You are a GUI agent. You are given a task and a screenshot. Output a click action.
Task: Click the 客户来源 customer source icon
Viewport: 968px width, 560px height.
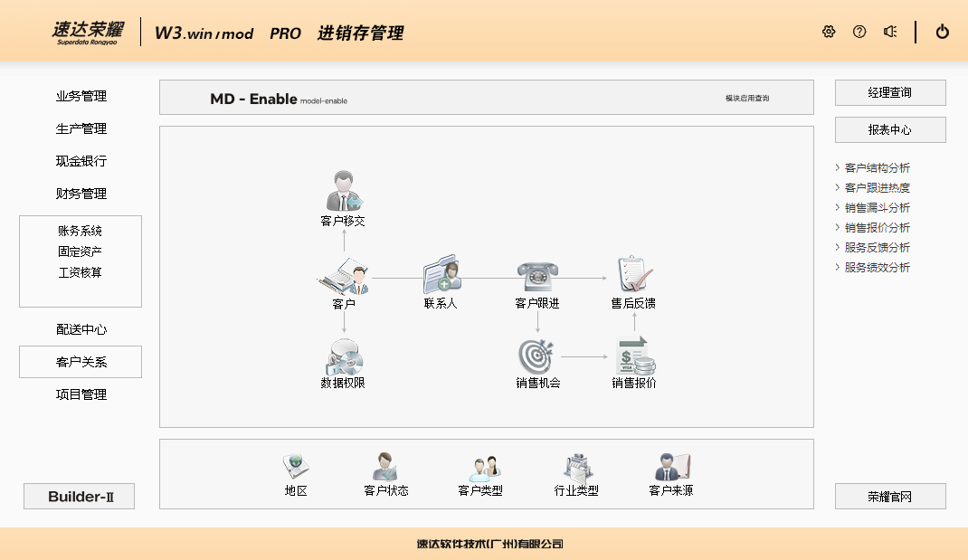[x=671, y=467]
